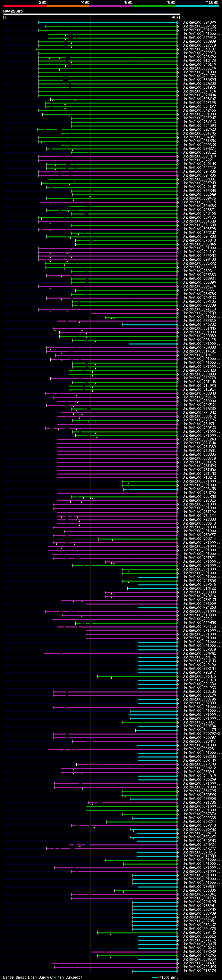The image size is (222, 980).
Task: Click hit label UniRef100_O04593
Action: coord(199,125)
